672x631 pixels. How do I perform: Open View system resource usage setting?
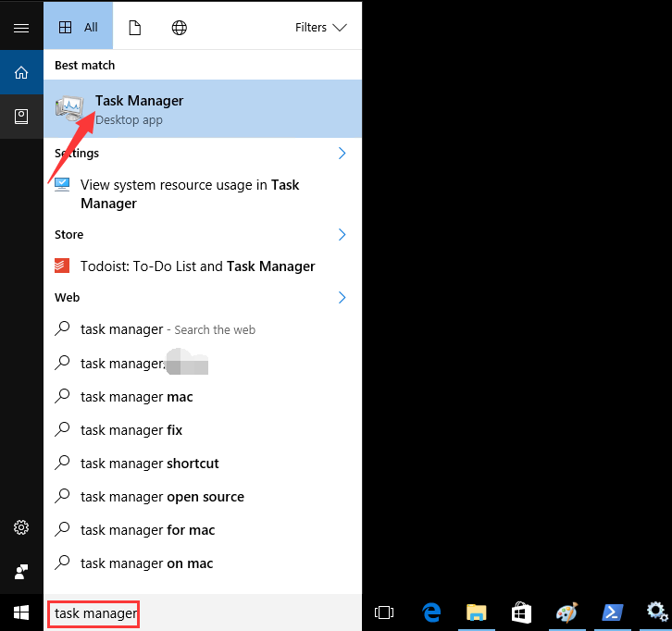coord(190,194)
